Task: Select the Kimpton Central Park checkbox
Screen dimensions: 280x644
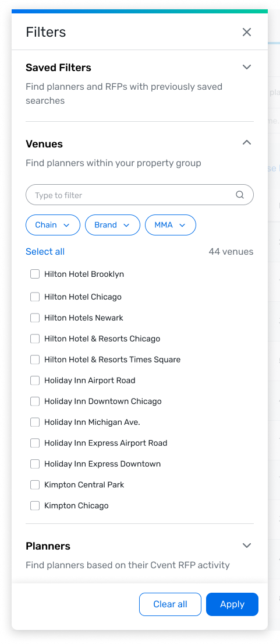Action: tap(35, 485)
